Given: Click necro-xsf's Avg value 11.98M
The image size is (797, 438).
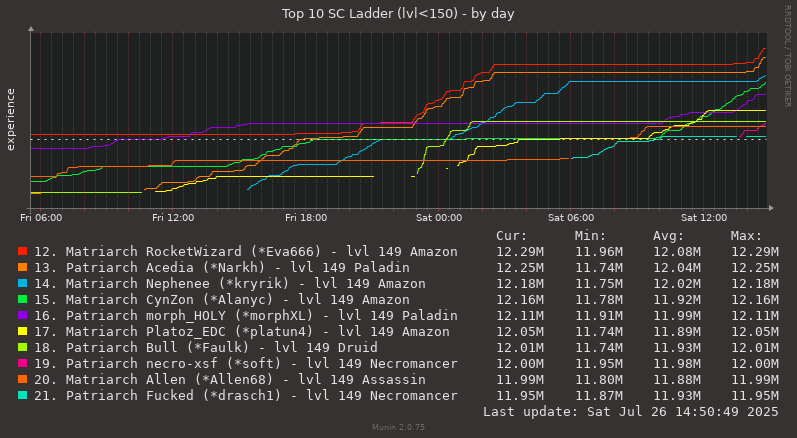Looking at the screenshot, I should (677, 363).
